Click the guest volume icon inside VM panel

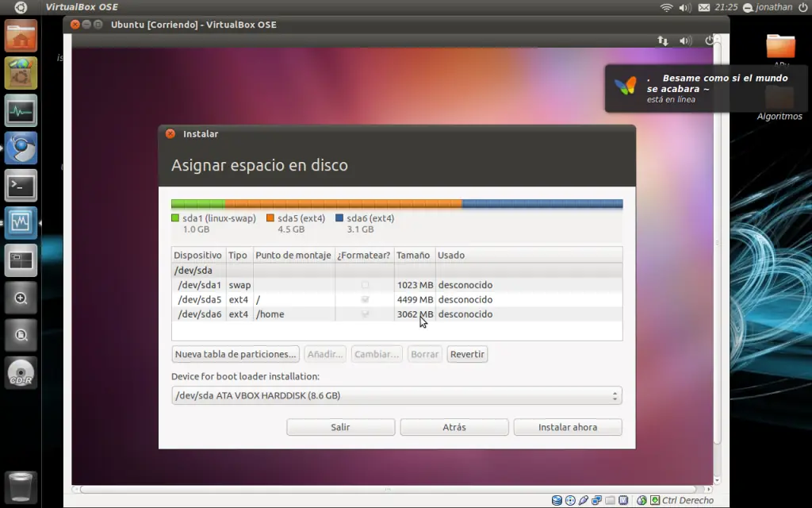686,40
